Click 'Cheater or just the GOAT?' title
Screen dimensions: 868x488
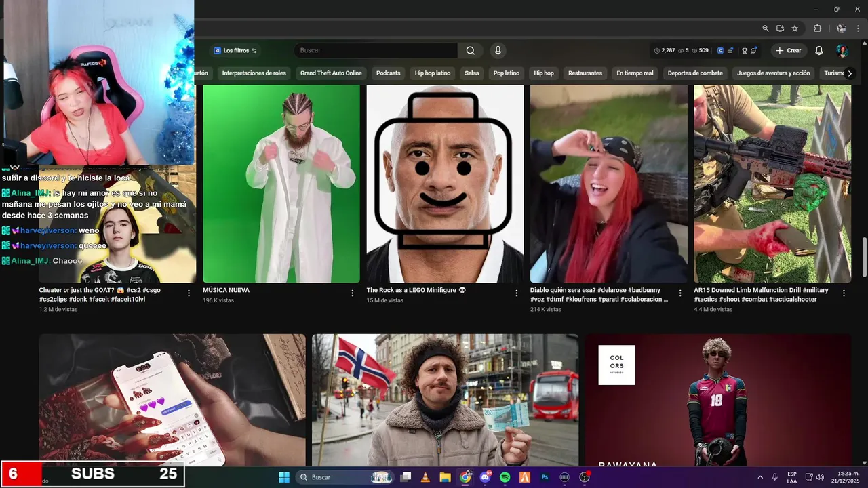(100, 294)
